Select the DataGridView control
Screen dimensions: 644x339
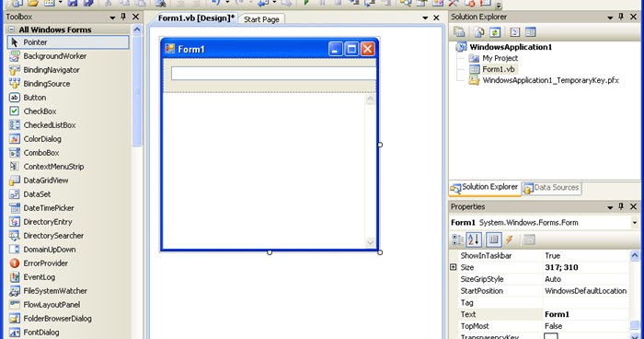[x=68, y=181]
